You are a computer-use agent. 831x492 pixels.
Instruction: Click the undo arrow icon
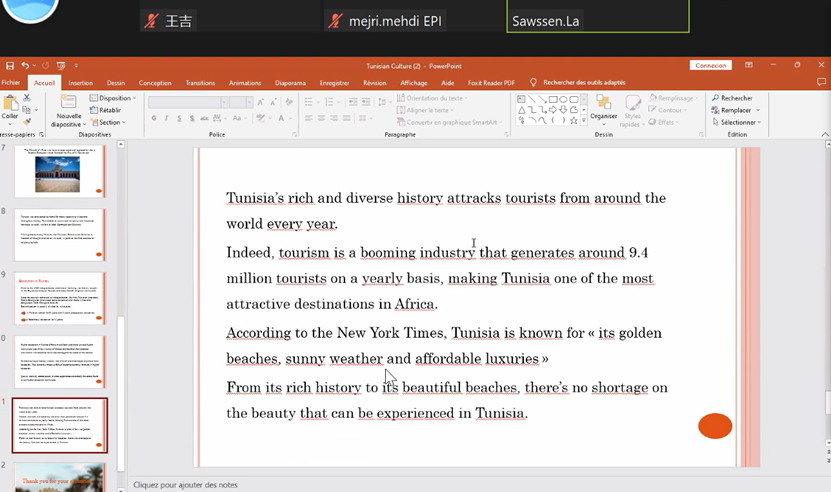tap(26, 66)
